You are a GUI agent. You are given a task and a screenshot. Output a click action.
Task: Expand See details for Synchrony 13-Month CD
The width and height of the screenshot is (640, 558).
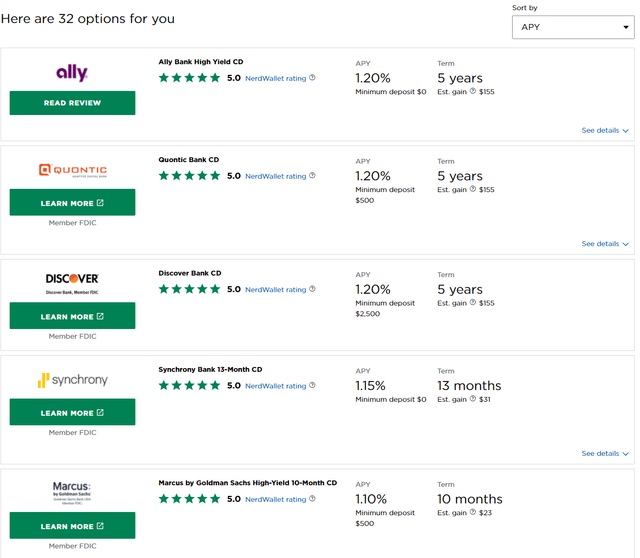[x=605, y=454]
